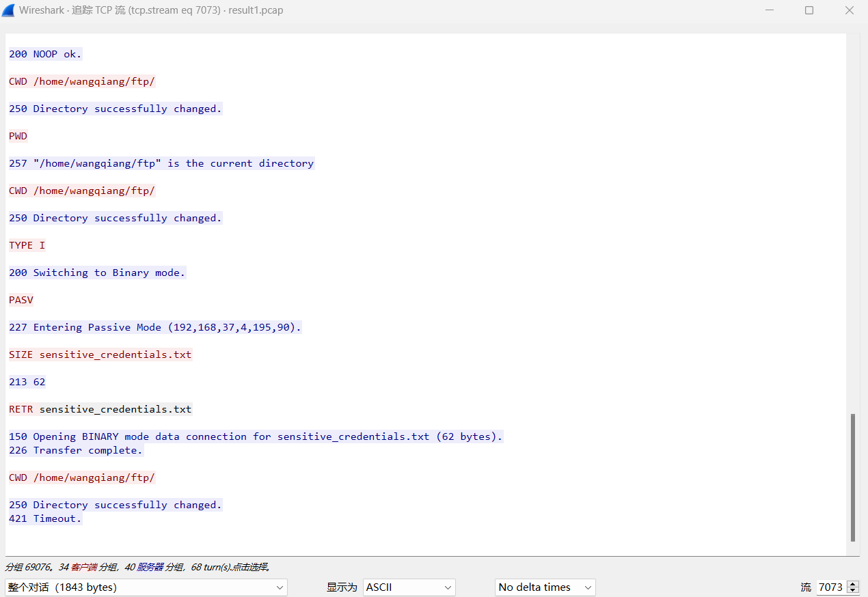Click "200 Switching to Binary mode." response
The image size is (868, 597).
pos(97,273)
